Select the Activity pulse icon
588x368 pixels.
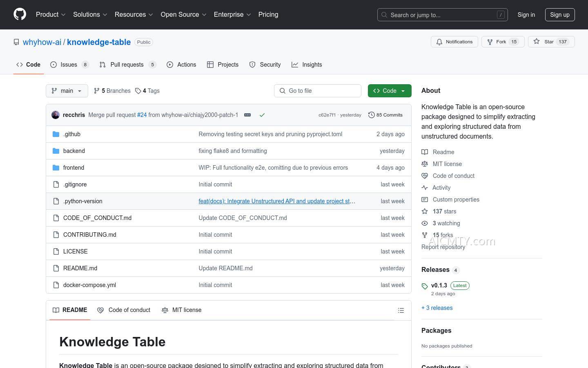point(425,188)
